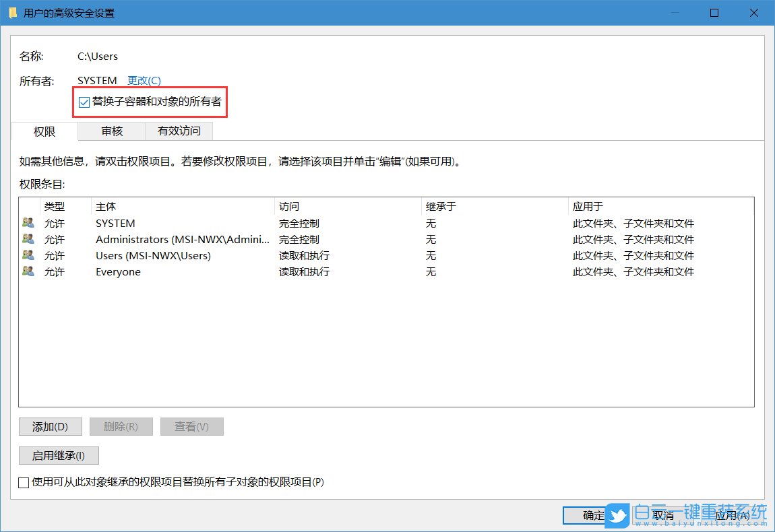
Task: Click the 查看(V) button
Action: 191,426
